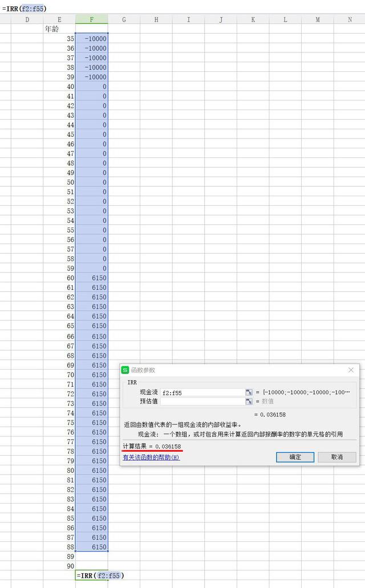Click the range selector icon beside 预估值 field

(x=249, y=402)
